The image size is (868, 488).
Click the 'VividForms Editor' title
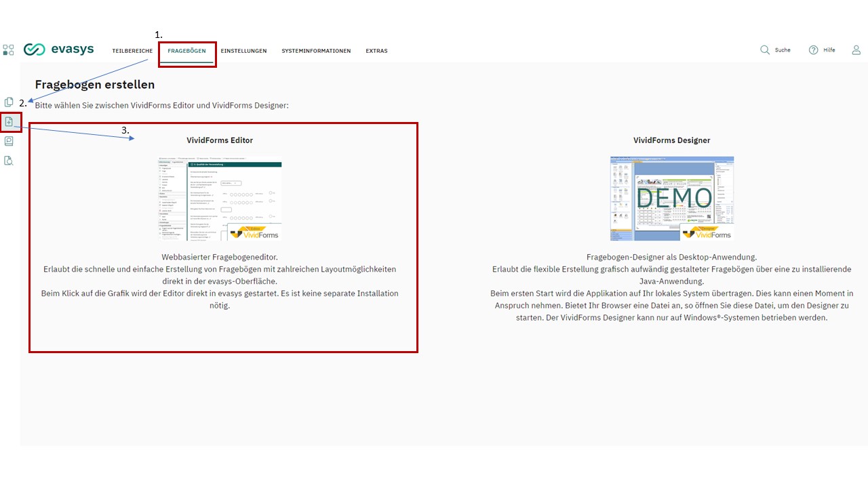[x=220, y=140]
